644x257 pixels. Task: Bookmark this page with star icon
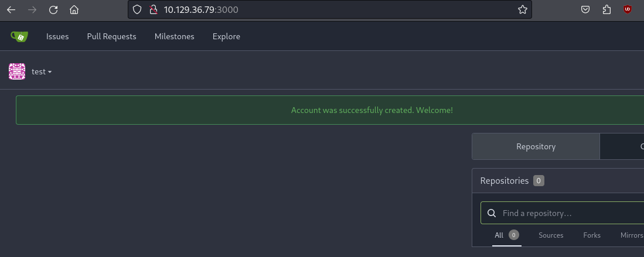[x=523, y=9]
